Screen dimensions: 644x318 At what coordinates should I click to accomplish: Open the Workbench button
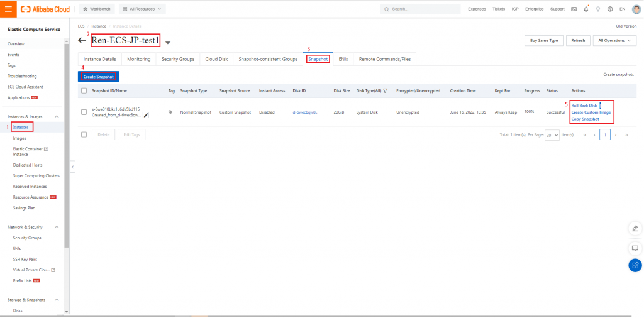tap(96, 9)
